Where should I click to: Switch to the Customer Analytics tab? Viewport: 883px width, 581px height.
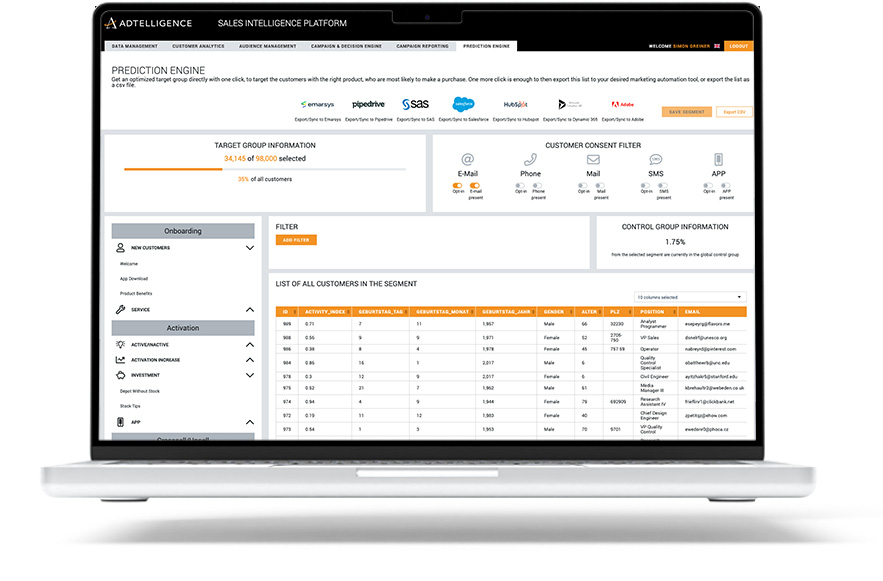pos(197,46)
